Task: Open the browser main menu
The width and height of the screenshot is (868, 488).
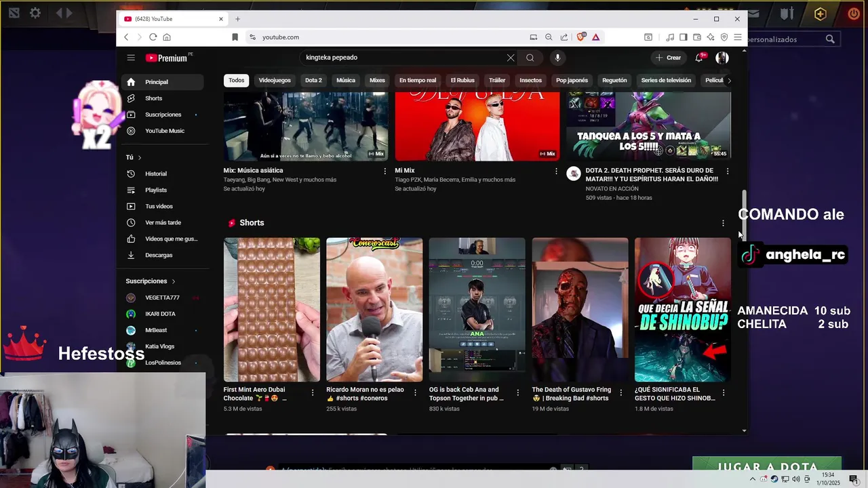Action: (x=738, y=37)
